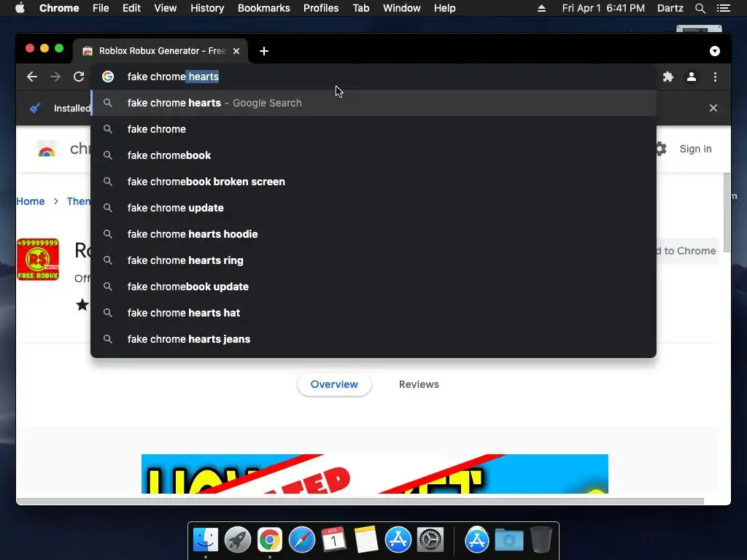
Task: Select 'fake chromebook update' suggestion
Action: pos(373,286)
